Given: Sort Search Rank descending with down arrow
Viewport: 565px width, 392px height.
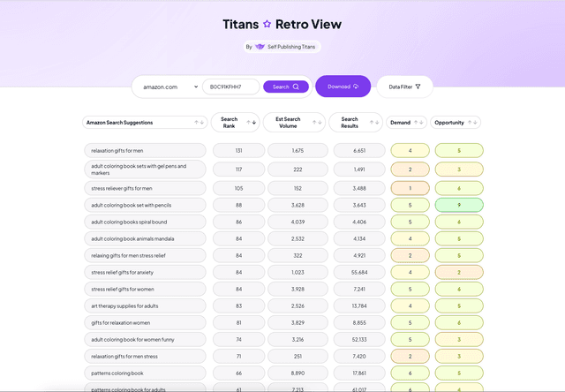Looking at the screenshot, I should (254, 123).
